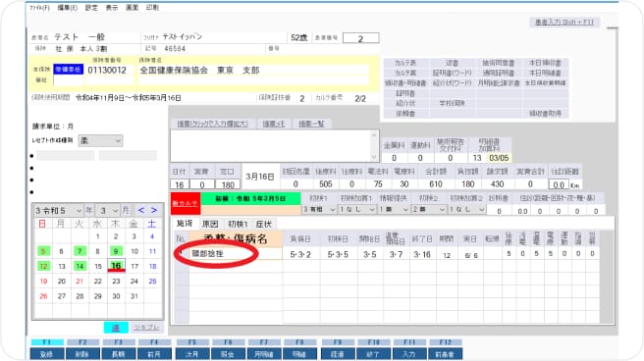The image size is (644, 361).
Task: Open the 印刷 menu in menu bar
Action: coord(152,8)
